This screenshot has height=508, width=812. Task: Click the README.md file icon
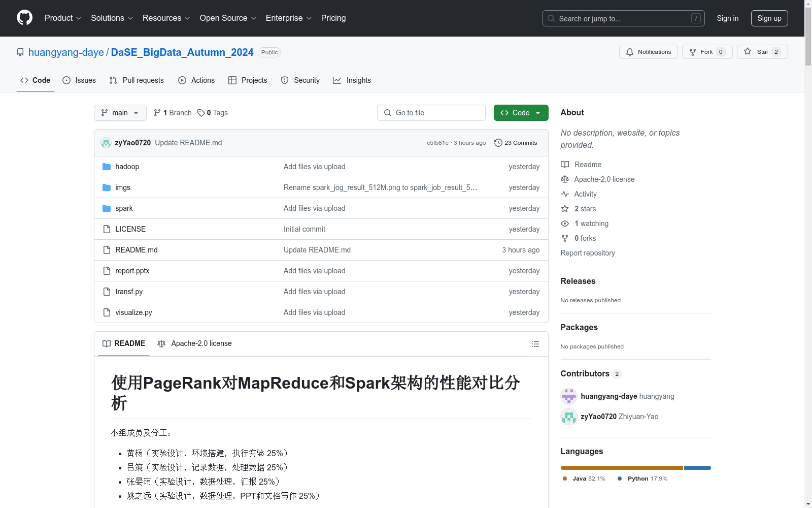(107, 250)
